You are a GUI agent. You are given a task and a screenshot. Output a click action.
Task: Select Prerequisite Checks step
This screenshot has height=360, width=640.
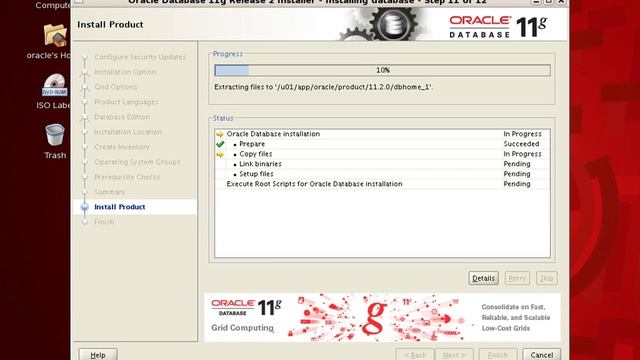(127, 177)
